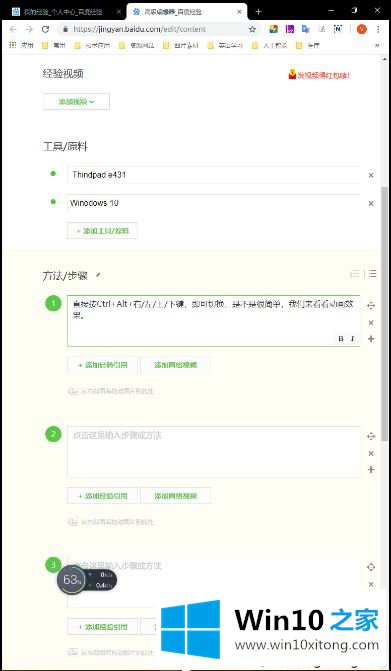This screenshot has width=391, height=671.
Task: Insert a step after step 2 with plus
Action: pyautogui.click(x=371, y=470)
